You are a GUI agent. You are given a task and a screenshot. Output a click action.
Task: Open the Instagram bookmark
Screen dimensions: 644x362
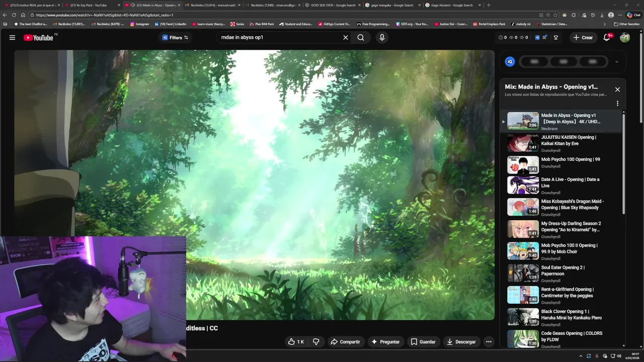[140, 24]
